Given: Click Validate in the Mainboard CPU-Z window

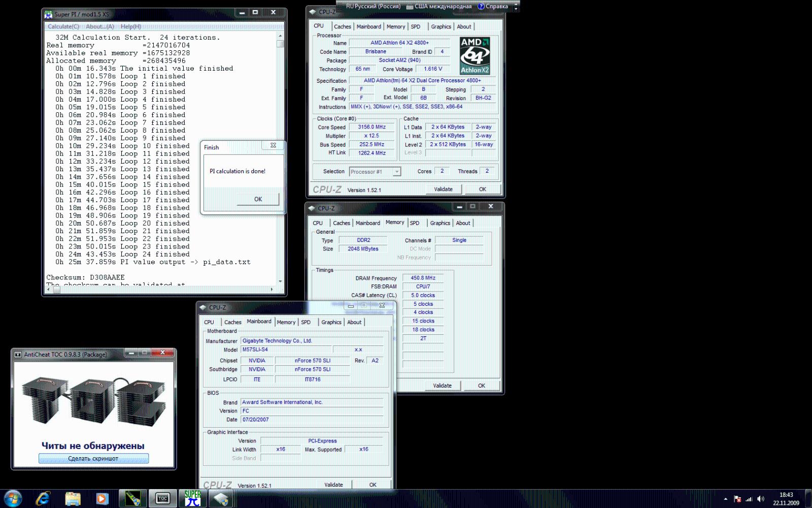Looking at the screenshot, I should [333, 485].
